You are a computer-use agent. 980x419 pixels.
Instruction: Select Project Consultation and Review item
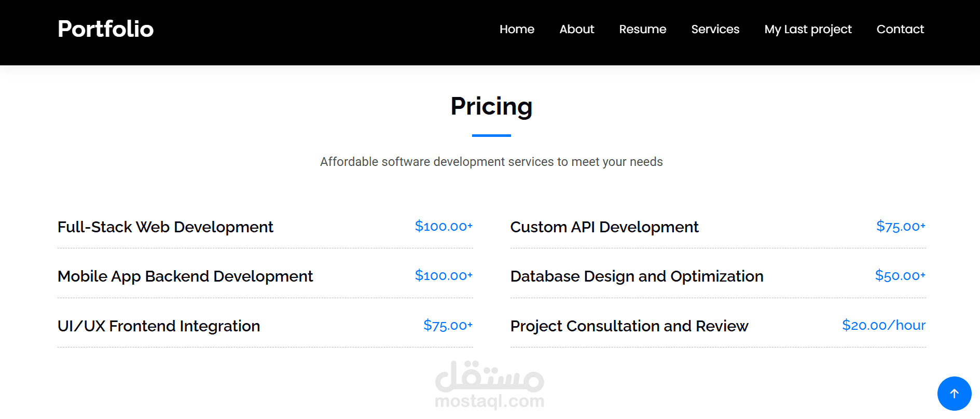629,326
